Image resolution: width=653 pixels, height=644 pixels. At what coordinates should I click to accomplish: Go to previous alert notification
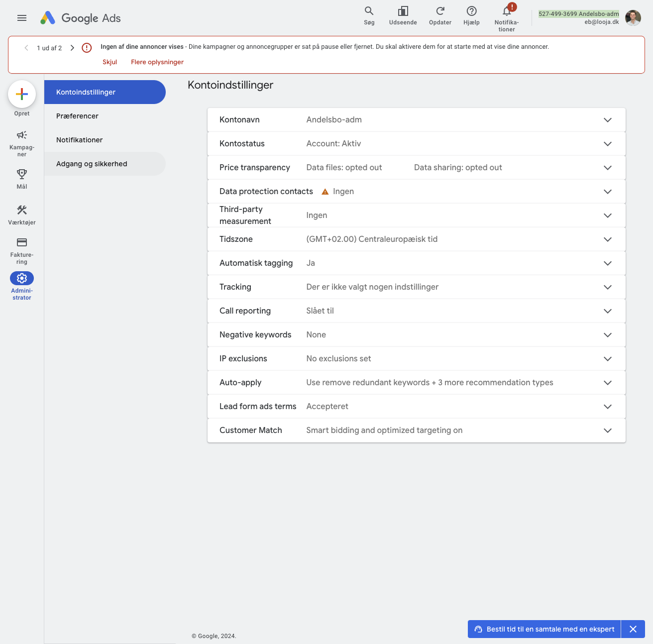pos(26,48)
